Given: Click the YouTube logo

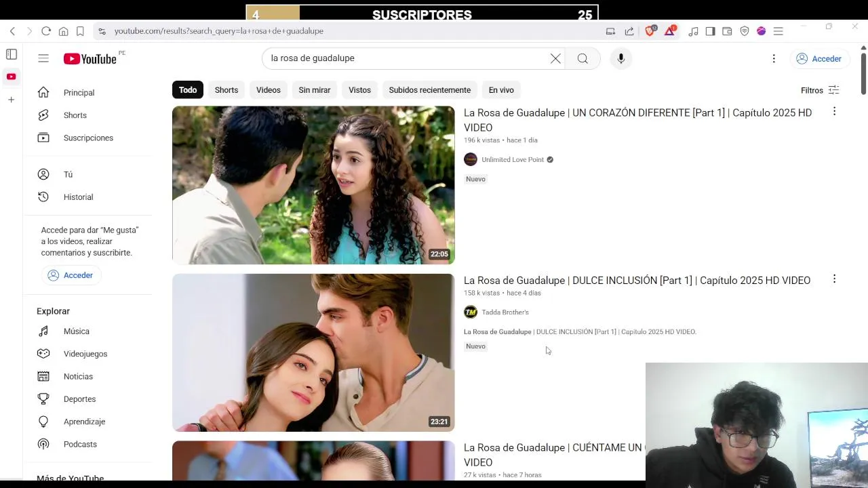Looking at the screenshot, I should click(90, 59).
